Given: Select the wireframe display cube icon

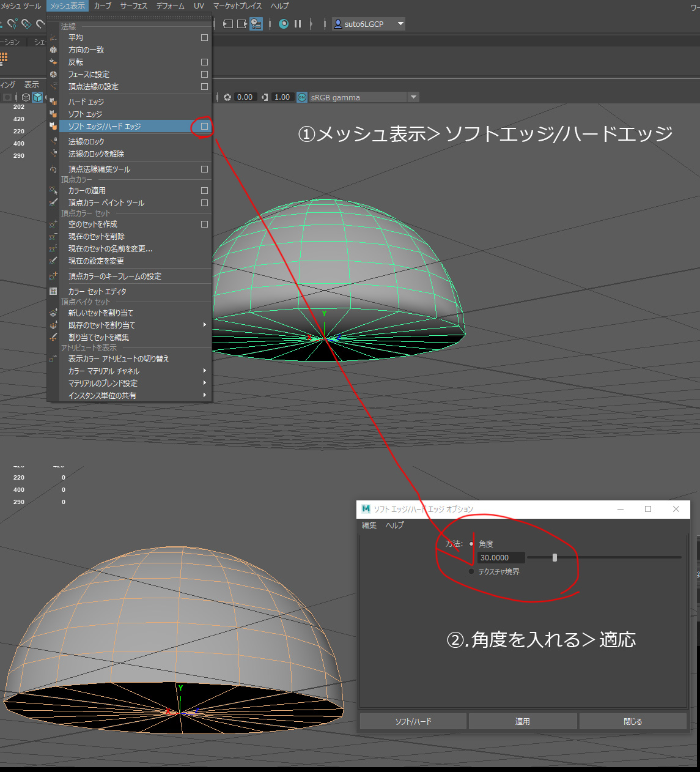Looking at the screenshot, I should (26, 96).
